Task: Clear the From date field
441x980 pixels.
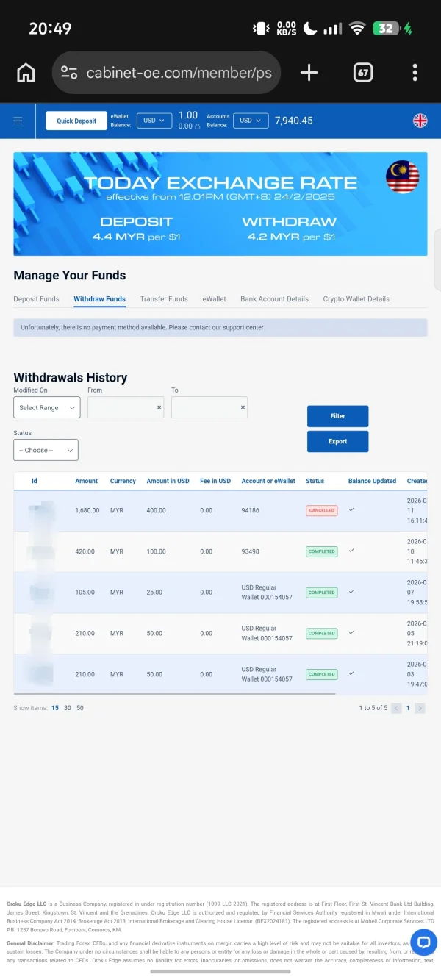Action: 159,407
